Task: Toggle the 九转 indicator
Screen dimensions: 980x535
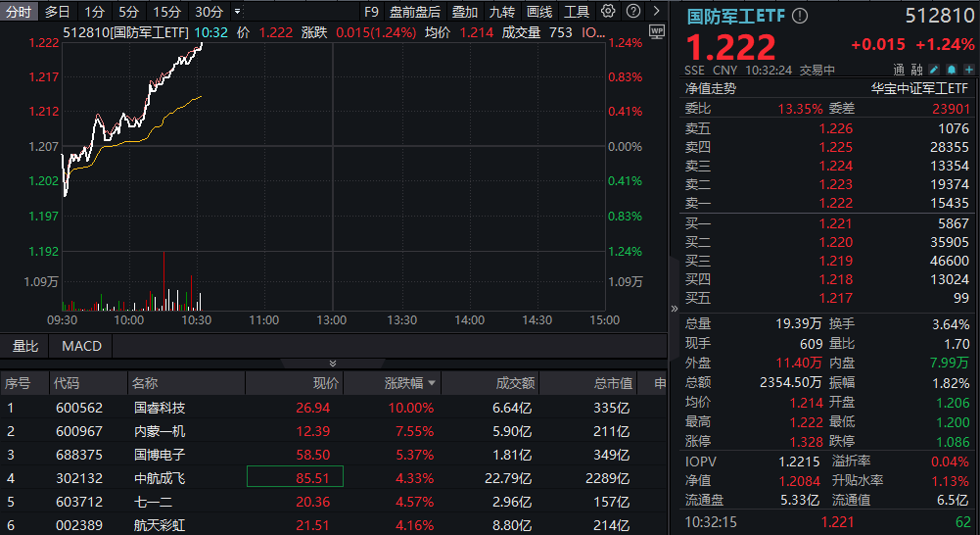Action: point(502,11)
